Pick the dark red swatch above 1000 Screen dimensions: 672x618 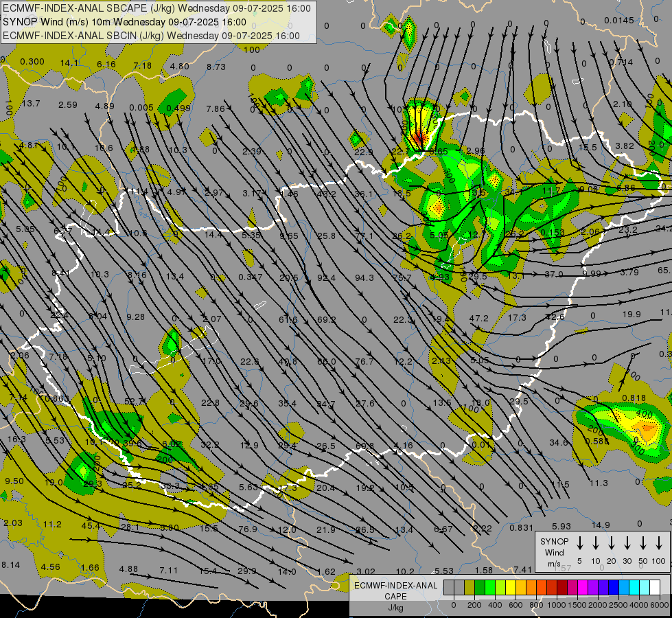[562, 587]
